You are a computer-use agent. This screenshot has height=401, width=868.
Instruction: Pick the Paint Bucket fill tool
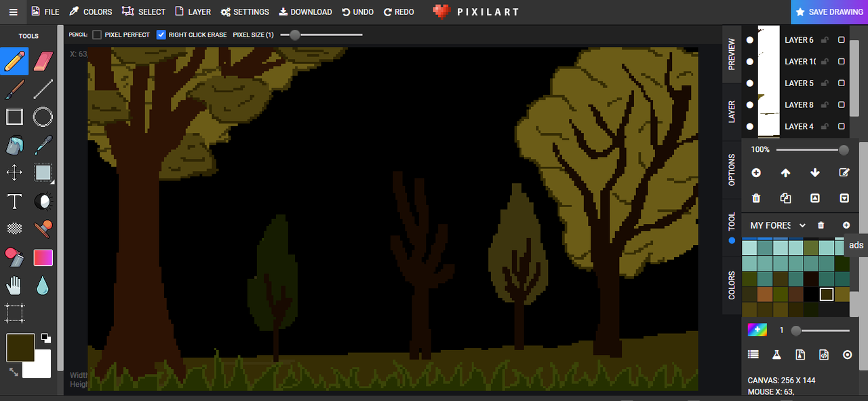point(14,145)
